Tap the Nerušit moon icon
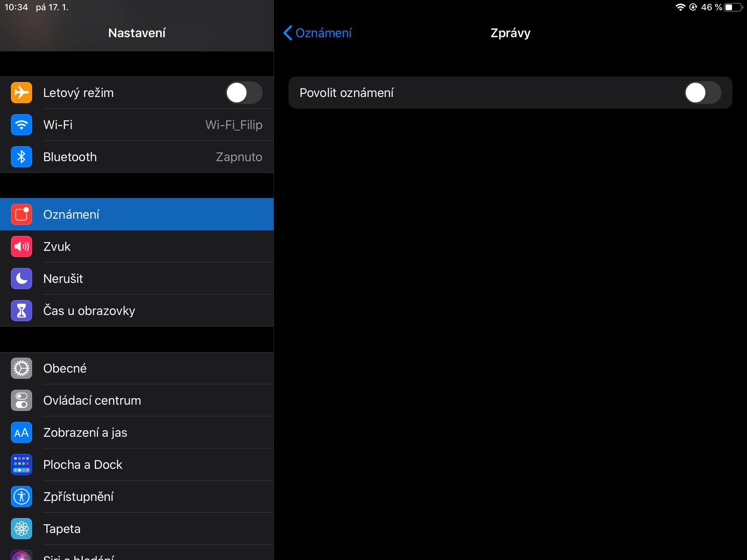The width and height of the screenshot is (747, 560). click(x=22, y=279)
